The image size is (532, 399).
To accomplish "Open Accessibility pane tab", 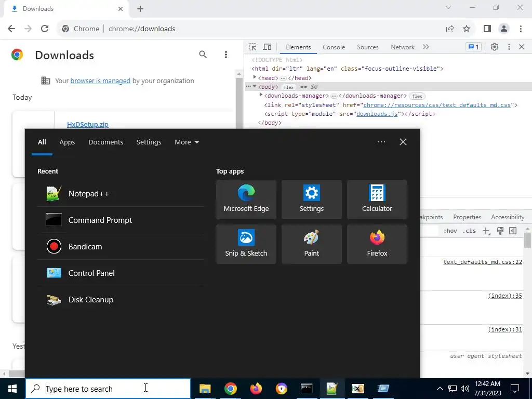I will point(508,217).
